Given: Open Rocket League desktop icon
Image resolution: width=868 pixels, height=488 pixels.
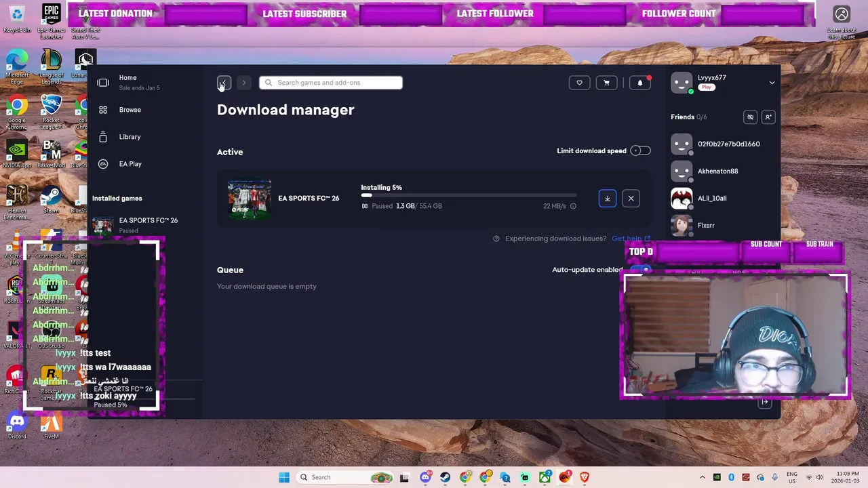Looking at the screenshot, I should tap(52, 113).
